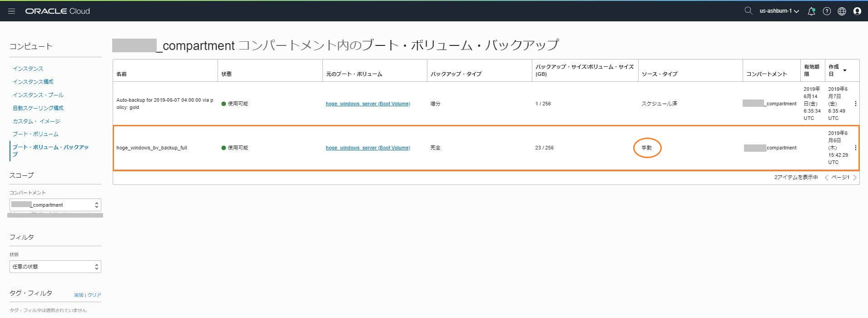Click the バックアップ・サイズ/ボリューム・サイズ column header

(x=585, y=70)
